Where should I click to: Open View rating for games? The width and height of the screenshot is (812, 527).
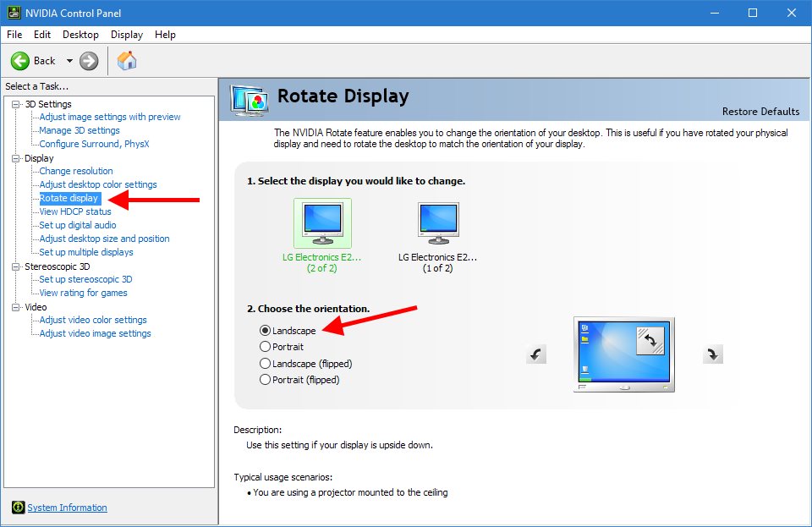coord(83,293)
